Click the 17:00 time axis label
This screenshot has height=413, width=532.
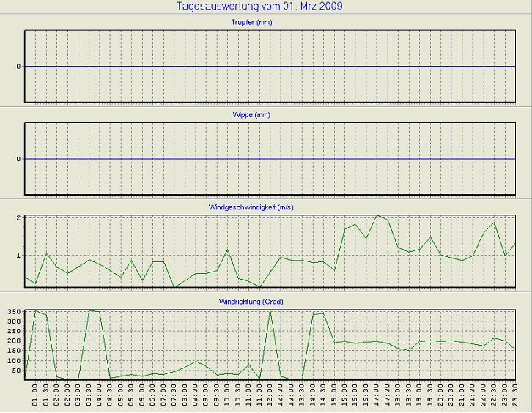(x=377, y=396)
